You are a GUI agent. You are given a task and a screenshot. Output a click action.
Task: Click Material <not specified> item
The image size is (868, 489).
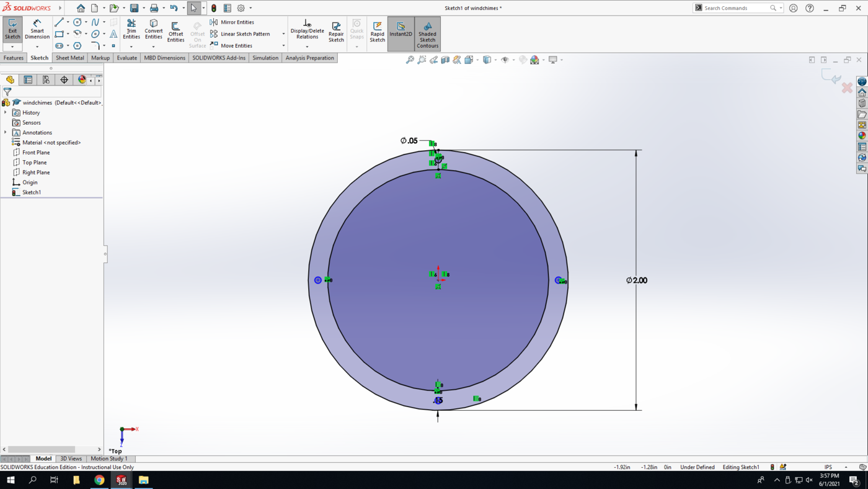click(51, 142)
